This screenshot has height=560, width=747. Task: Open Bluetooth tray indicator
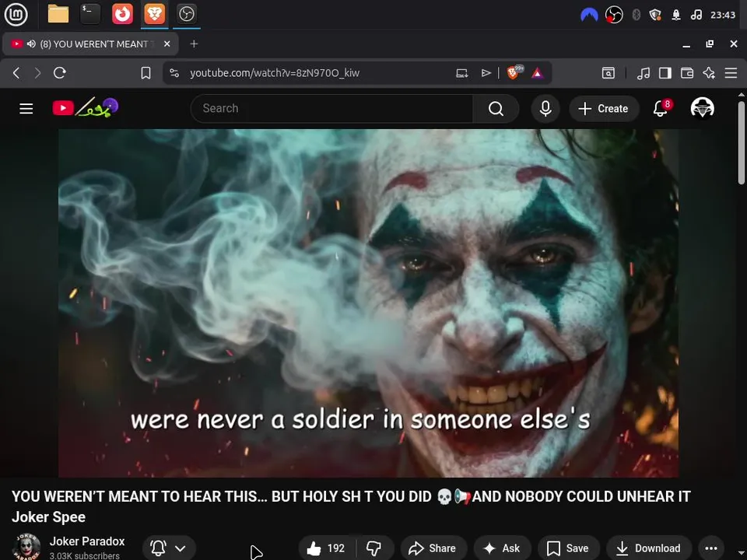(x=636, y=15)
